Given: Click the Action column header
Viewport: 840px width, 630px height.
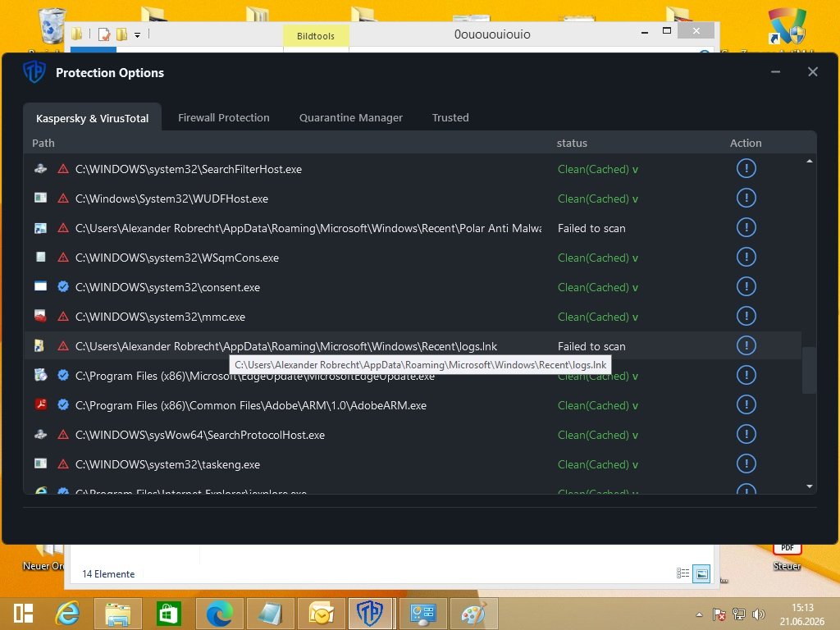Looking at the screenshot, I should [x=745, y=143].
